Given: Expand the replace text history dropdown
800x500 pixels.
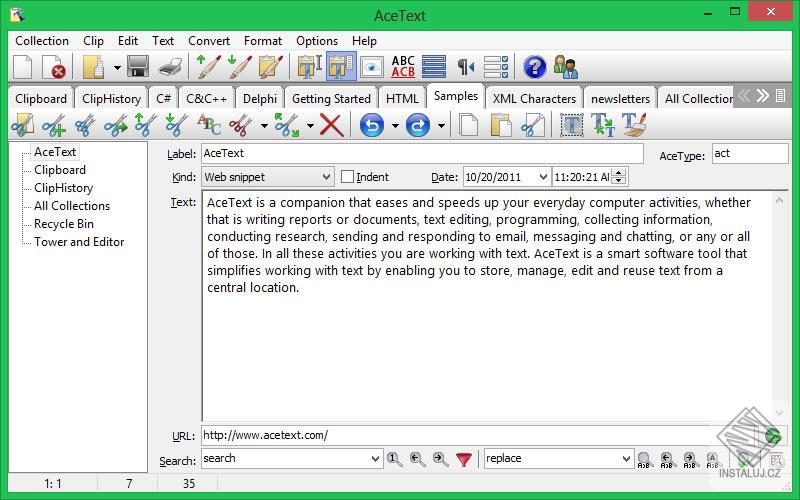Looking at the screenshot, I should coord(627,459).
